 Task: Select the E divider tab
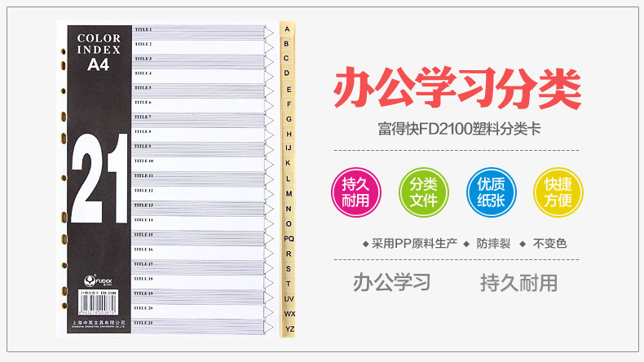tap(289, 89)
